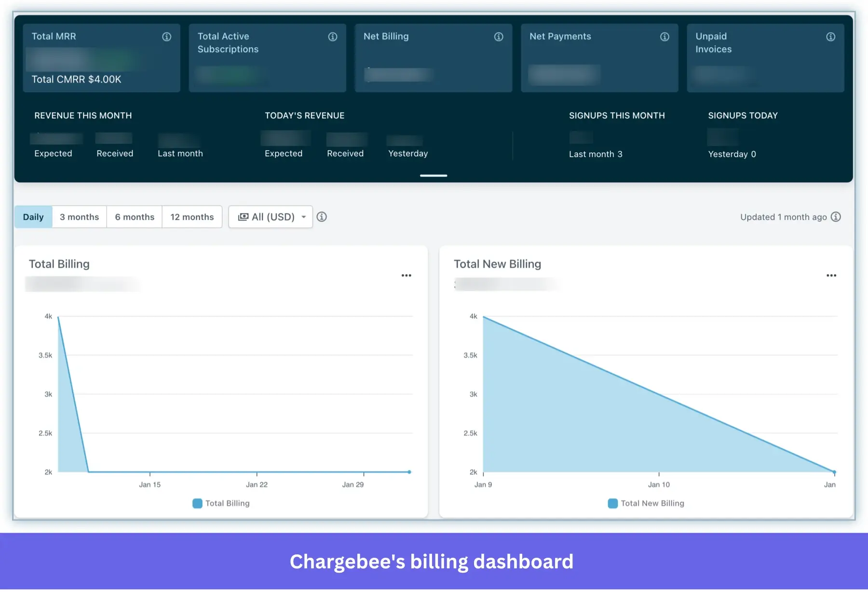Screen dimensions: 868x592
Task: Click the carousel pagination dash below the stats panel
Action: click(433, 175)
